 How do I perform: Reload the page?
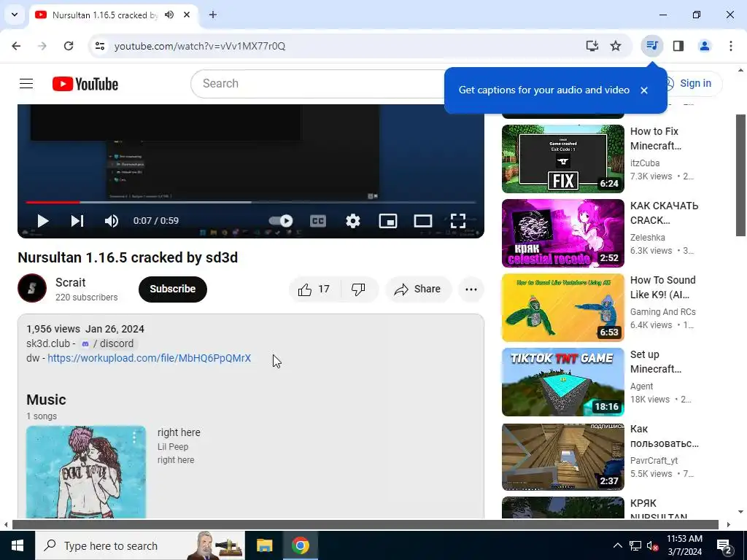[x=69, y=46]
